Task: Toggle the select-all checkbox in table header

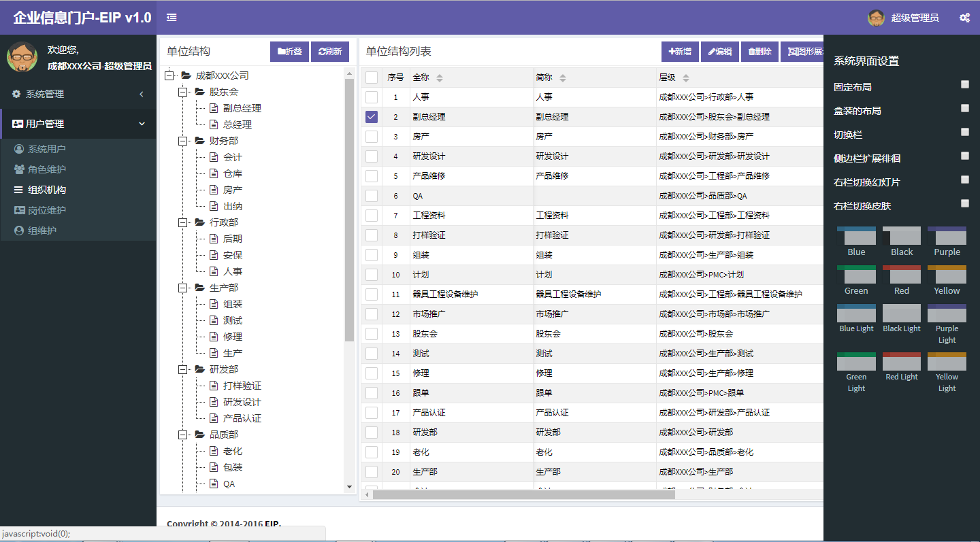Action: tap(372, 78)
